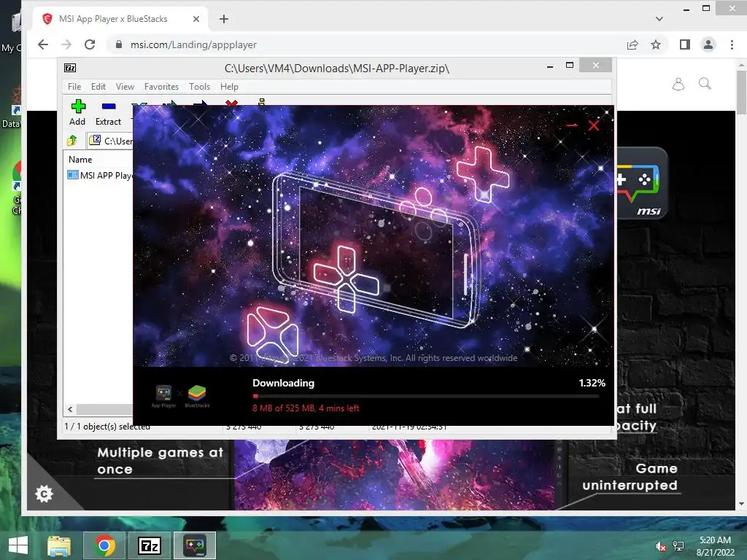Click the BlueStacks logo in installer
Screen dimensions: 747x560
pyautogui.click(x=197, y=396)
